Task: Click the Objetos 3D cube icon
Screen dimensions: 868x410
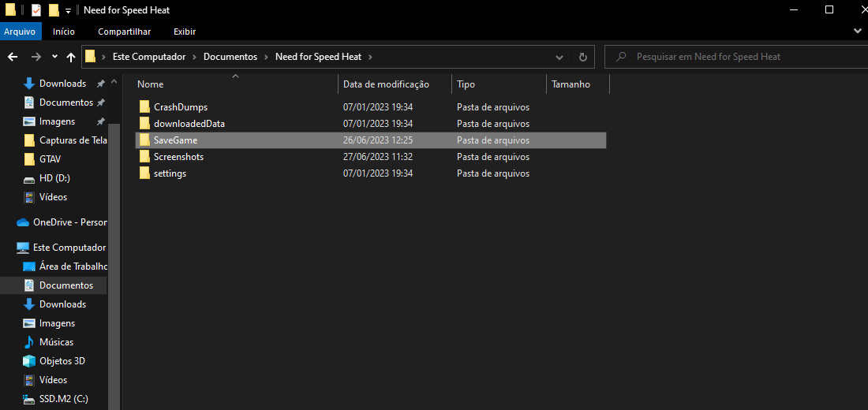Action: pos(29,361)
